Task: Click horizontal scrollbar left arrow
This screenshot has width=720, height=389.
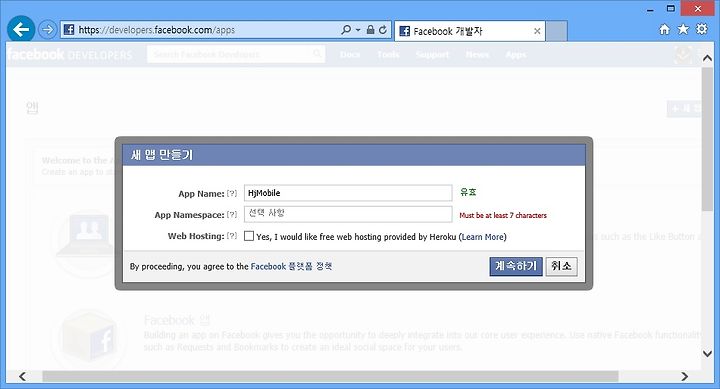Action: pos(22,377)
